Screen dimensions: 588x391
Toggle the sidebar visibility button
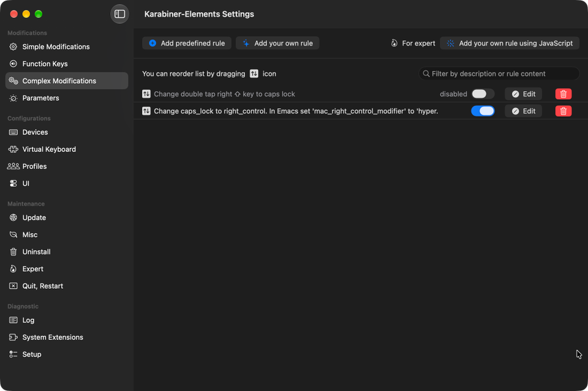119,14
